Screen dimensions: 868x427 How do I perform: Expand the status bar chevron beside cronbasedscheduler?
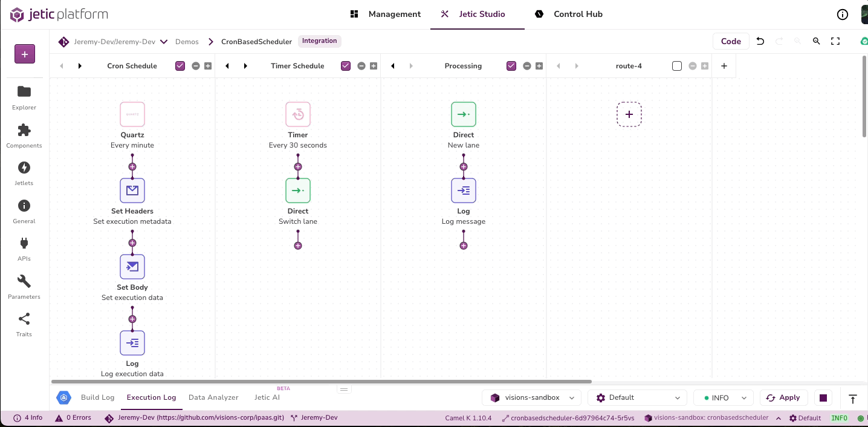tap(778, 418)
